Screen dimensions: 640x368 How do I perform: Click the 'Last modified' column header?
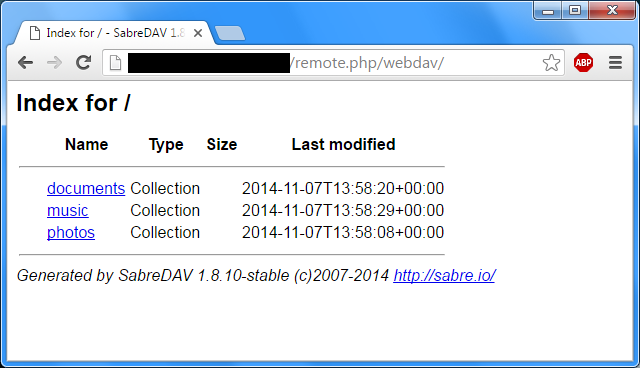[343, 144]
